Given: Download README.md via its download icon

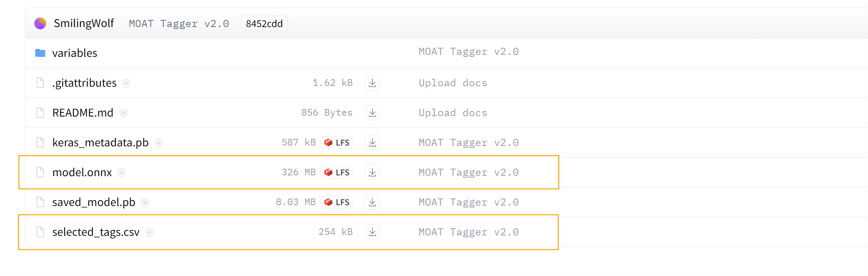Looking at the screenshot, I should [x=372, y=113].
